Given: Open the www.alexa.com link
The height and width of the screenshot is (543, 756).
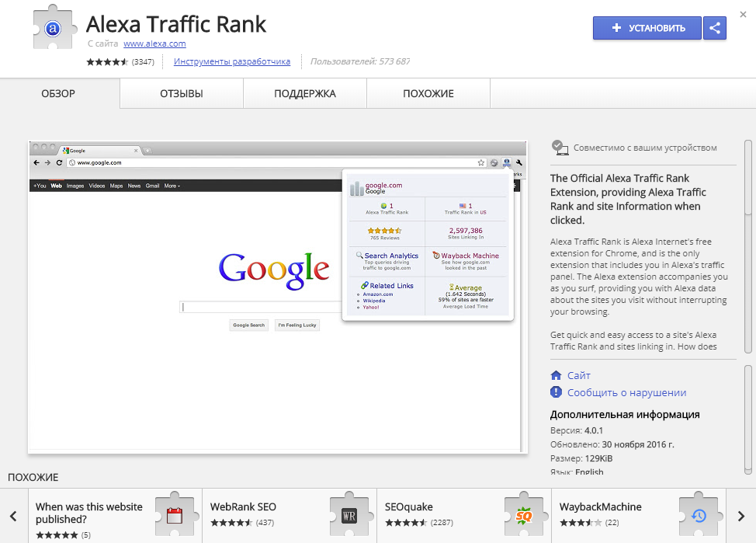Looking at the screenshot, I should click(x=154, y=44).
